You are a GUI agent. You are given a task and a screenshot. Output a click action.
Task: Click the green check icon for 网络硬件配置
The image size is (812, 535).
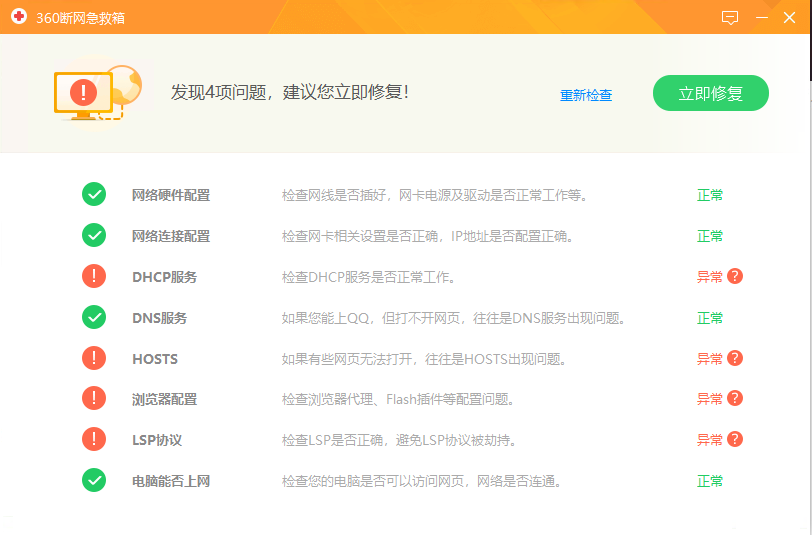[94, 194]
